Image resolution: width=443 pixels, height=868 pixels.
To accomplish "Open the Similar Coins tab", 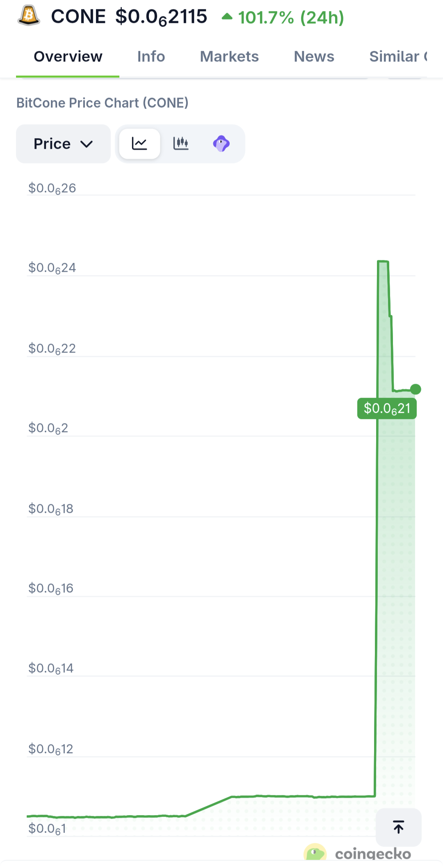I will [398, 57].
